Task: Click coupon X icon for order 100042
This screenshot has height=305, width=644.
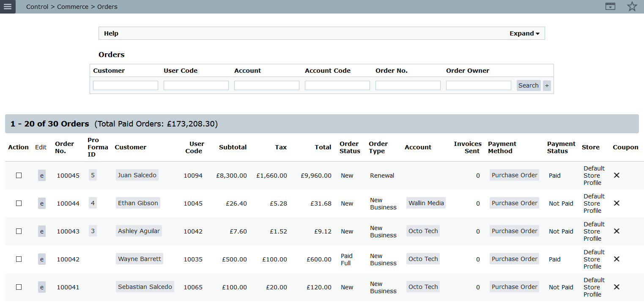Action: pyautogui.click(x=617, y=259)
